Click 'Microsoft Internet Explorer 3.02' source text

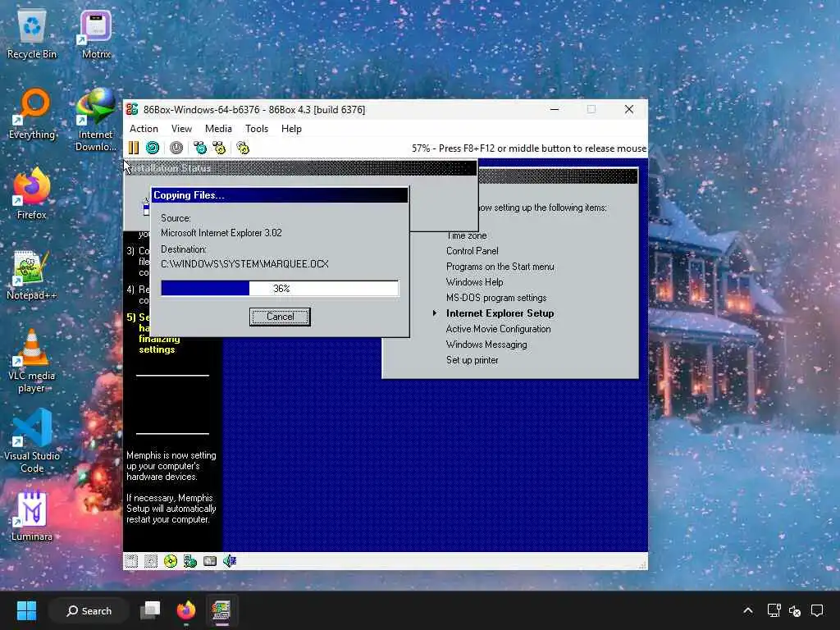(x=221, y=233)
